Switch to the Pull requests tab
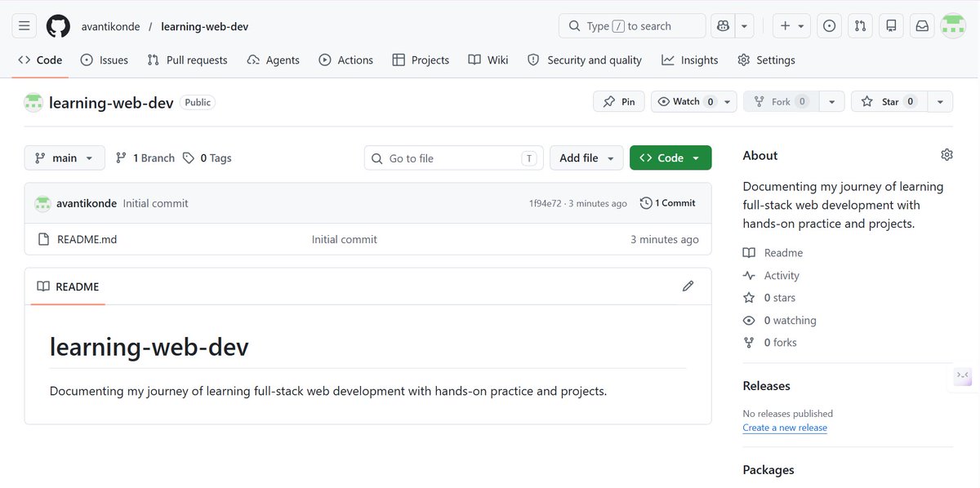The height and width of the screenshot is (488, 980). pyautogui.click(x=187, y=60)
